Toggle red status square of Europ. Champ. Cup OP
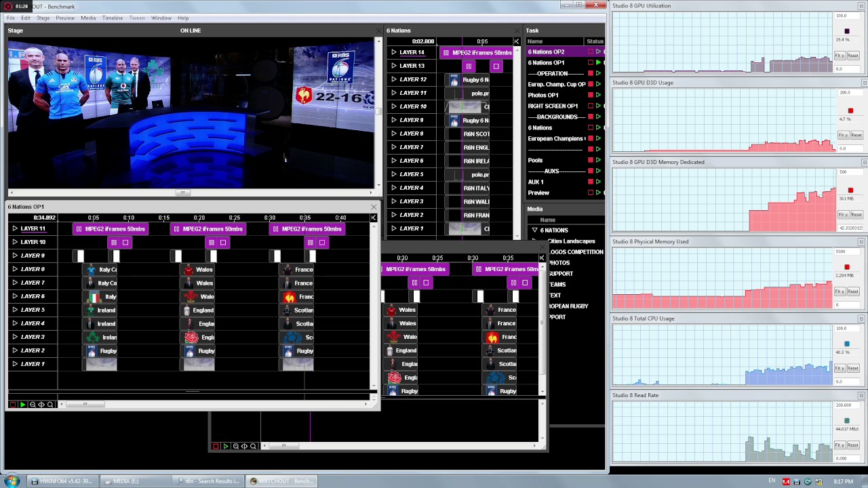Screen dimensions: 868x488 coord(590,85)
